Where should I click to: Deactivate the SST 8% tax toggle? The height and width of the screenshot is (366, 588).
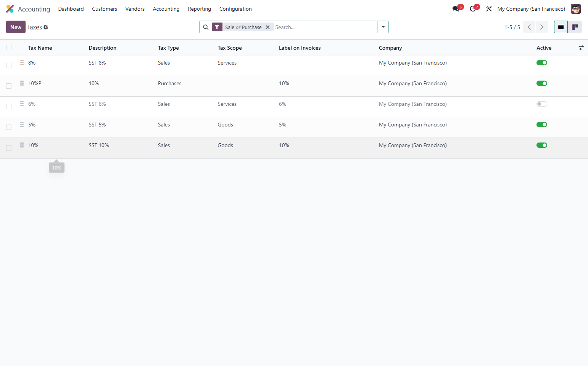[x=542, y=63]
